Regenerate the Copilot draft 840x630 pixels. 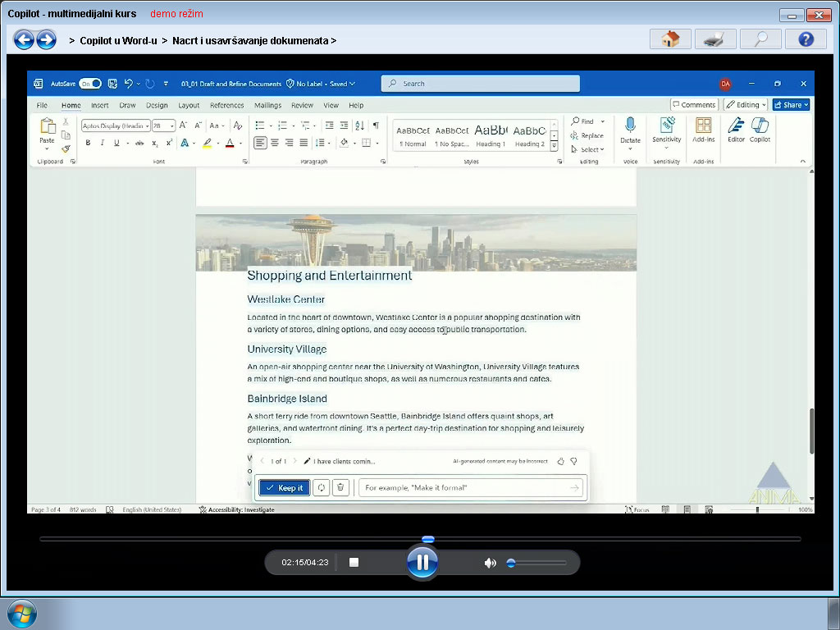(x=321, y=487)
